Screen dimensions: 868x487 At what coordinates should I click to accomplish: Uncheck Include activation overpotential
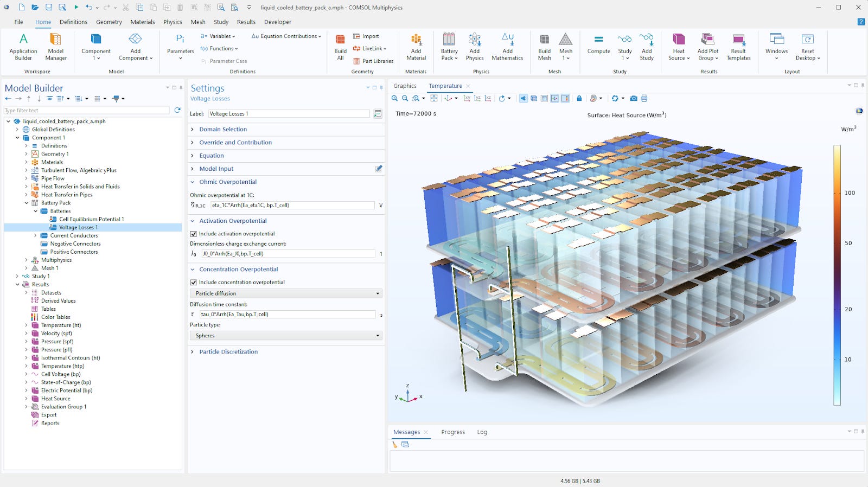(x=194, y=234)
